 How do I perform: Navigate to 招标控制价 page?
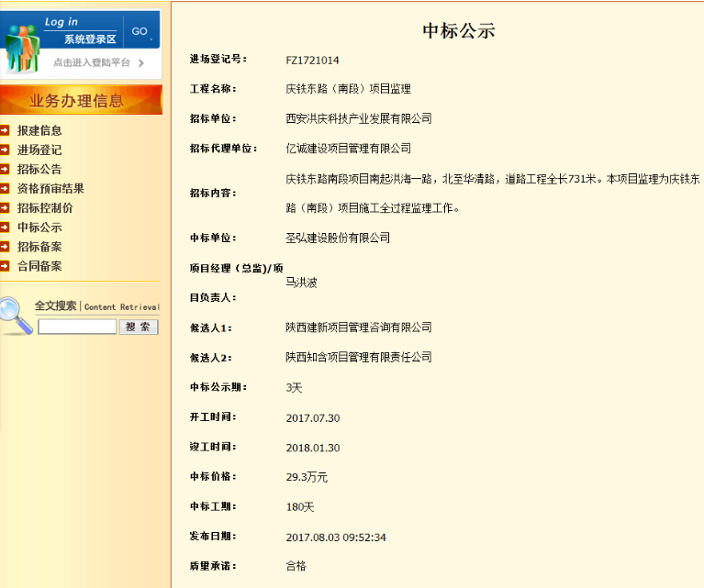(x=45, y=207)
